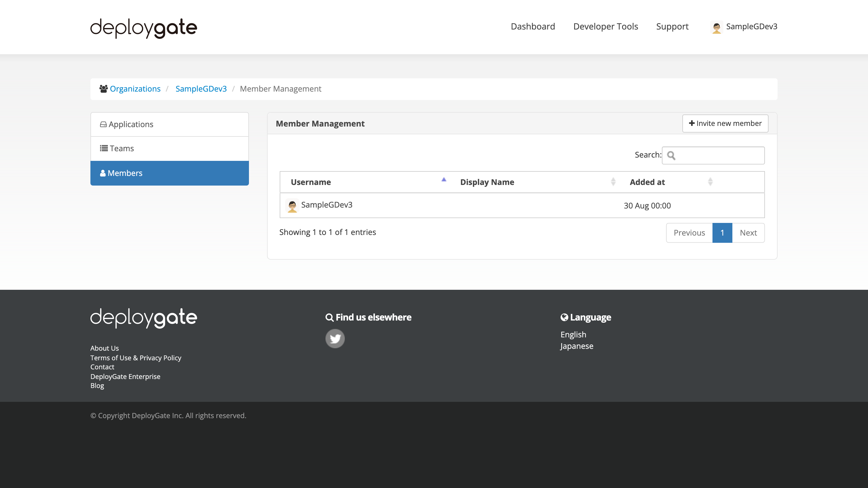This screenshot has width=868, height=488.
Task: Select the Teams list icon in sidebar
Action: tap(103, 148)
